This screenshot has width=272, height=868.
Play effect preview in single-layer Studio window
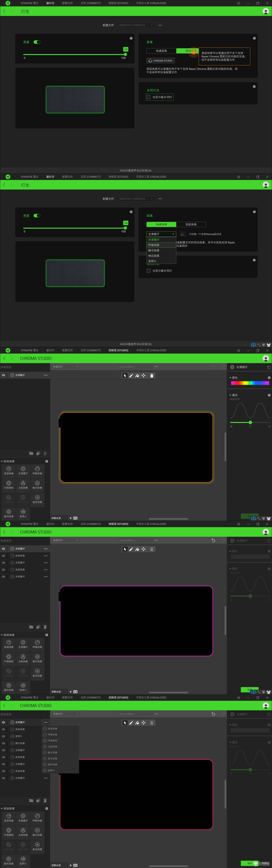pyautogui.click(x=71, y=518)
